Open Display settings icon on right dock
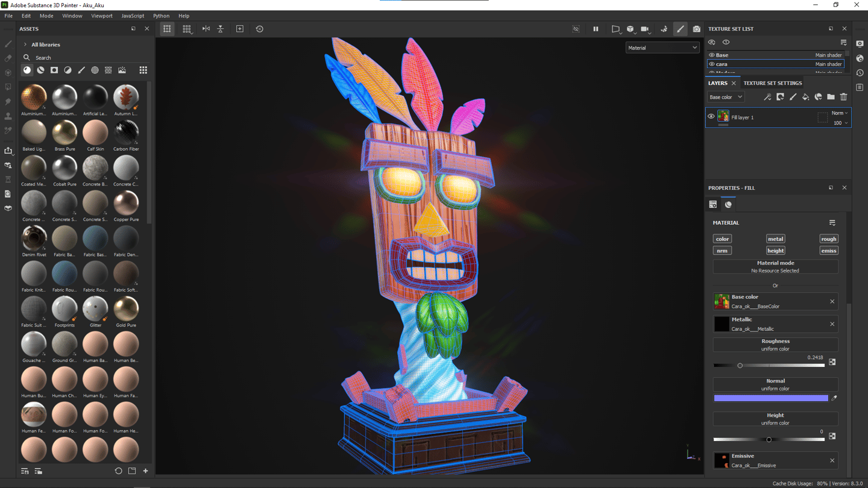This screenshot has height=488, width=868. pyautogui.click(x=860, y=44)
